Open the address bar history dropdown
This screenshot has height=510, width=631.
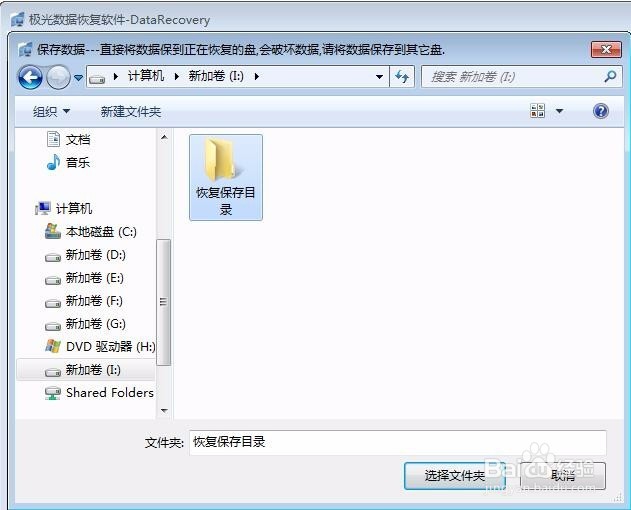[379, 76]
